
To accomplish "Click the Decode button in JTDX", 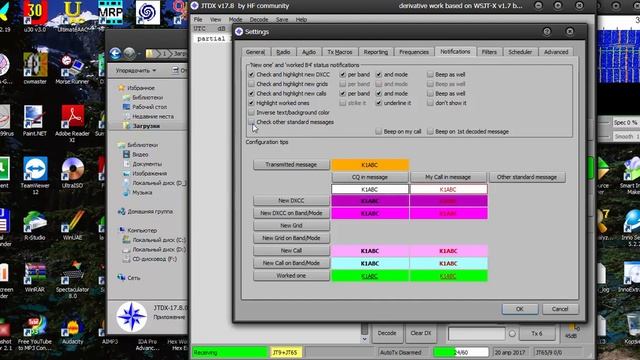I will point(387,333).
